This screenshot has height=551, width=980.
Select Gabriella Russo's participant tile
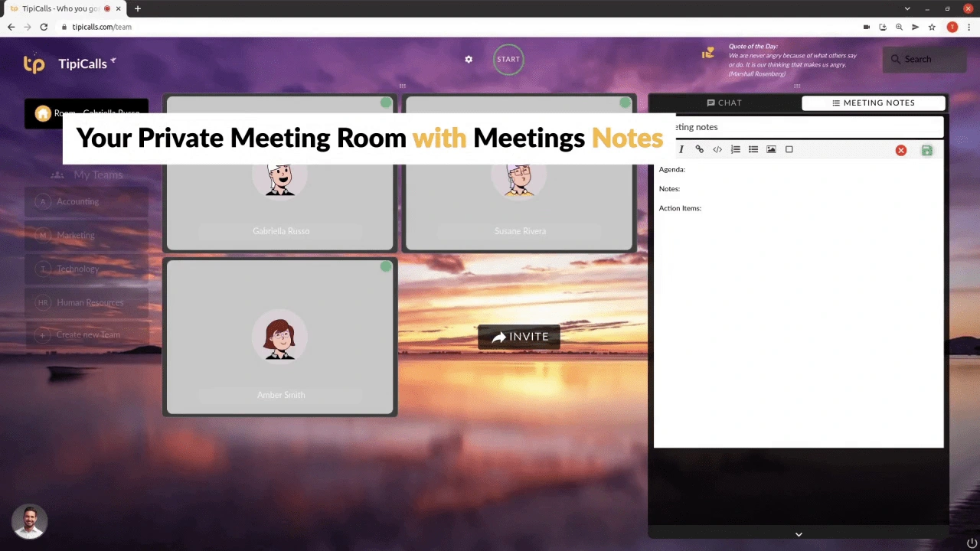[280, 173]
